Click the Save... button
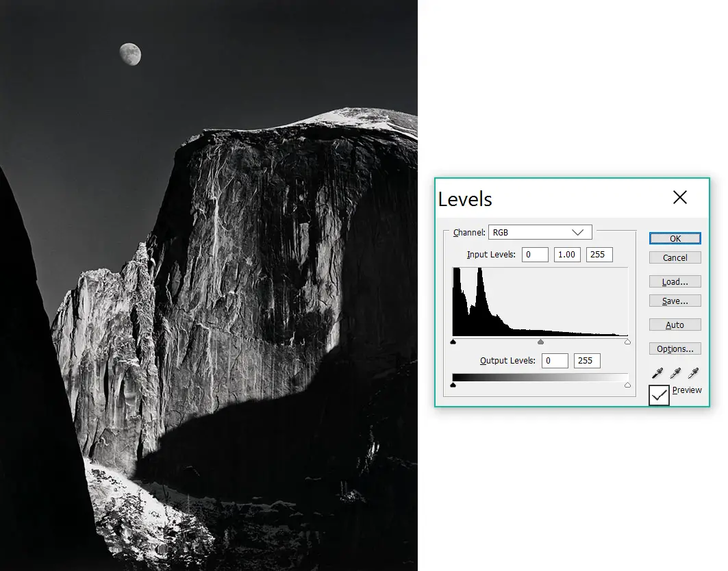 pos(675,301)
